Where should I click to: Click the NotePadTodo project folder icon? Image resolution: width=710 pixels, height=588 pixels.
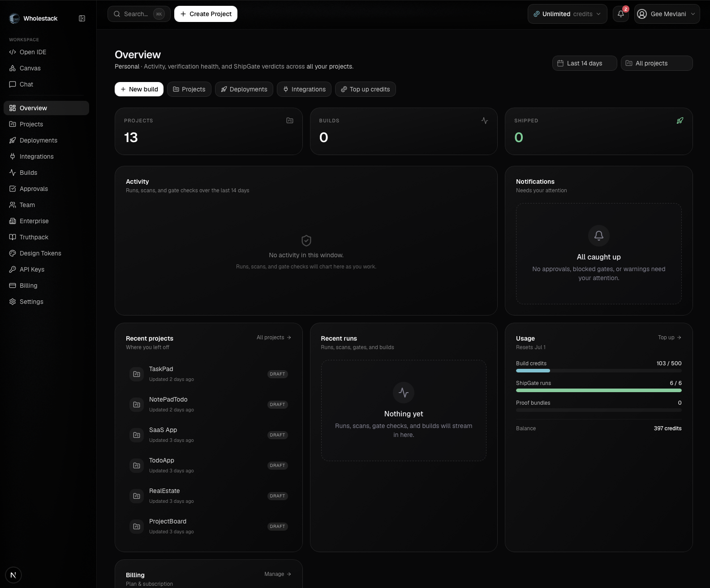[137, 405]
